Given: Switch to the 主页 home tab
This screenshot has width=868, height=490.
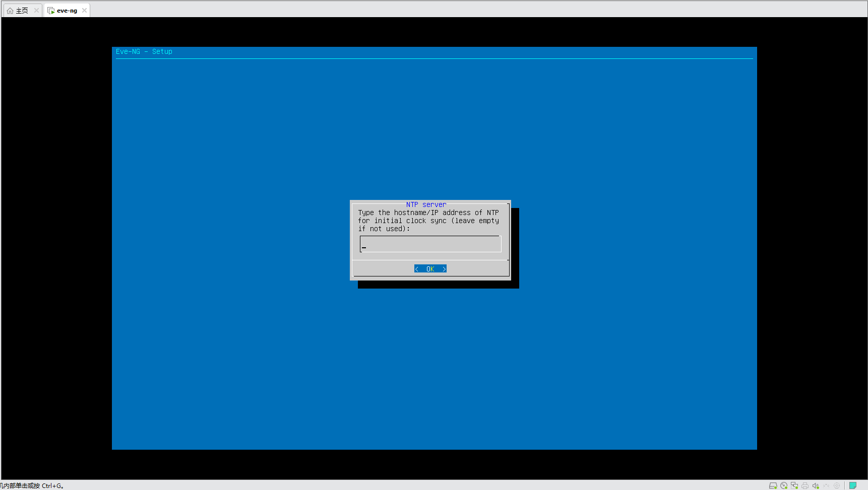Looking at the screenshot, I should coord(22,11).
